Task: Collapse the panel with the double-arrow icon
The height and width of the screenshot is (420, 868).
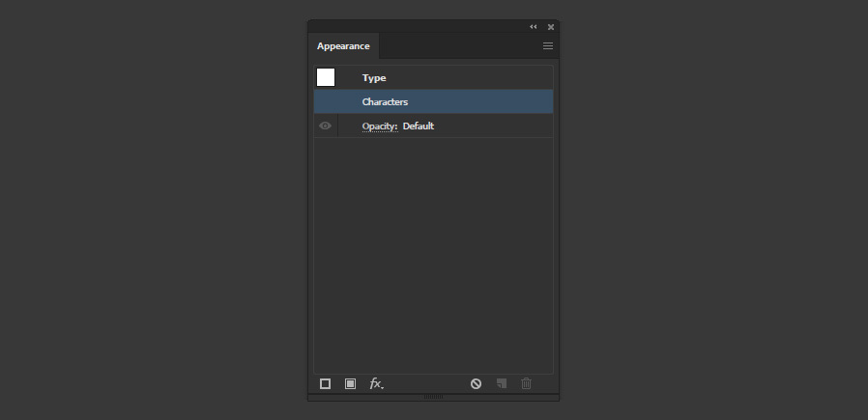Action: (x=534, y=26)
